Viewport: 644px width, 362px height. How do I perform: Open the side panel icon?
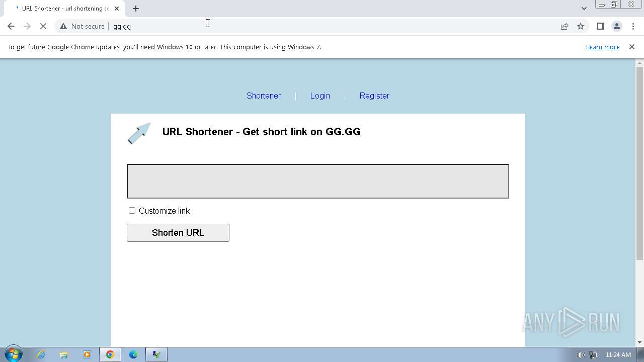tap(600, 26)
